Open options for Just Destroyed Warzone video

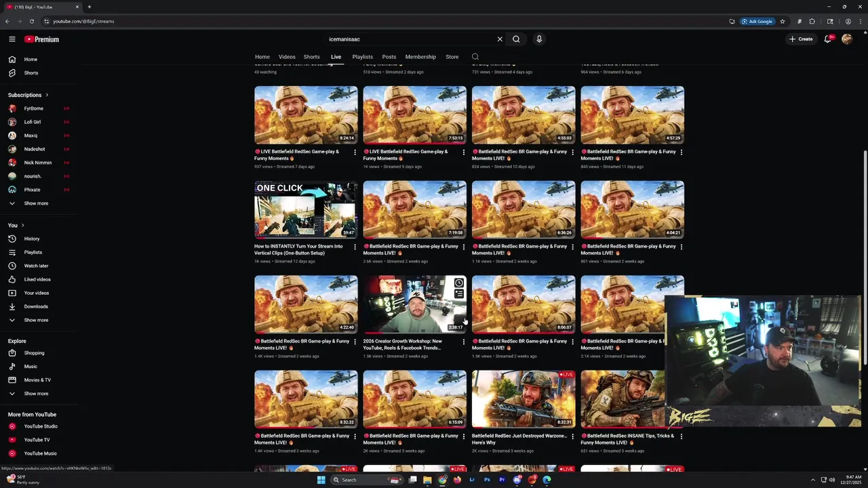tap(572, 436)
